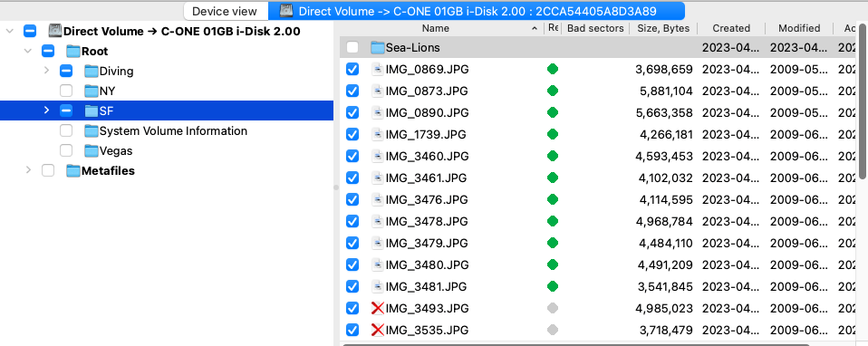Click size value 4,985,023

664,308
